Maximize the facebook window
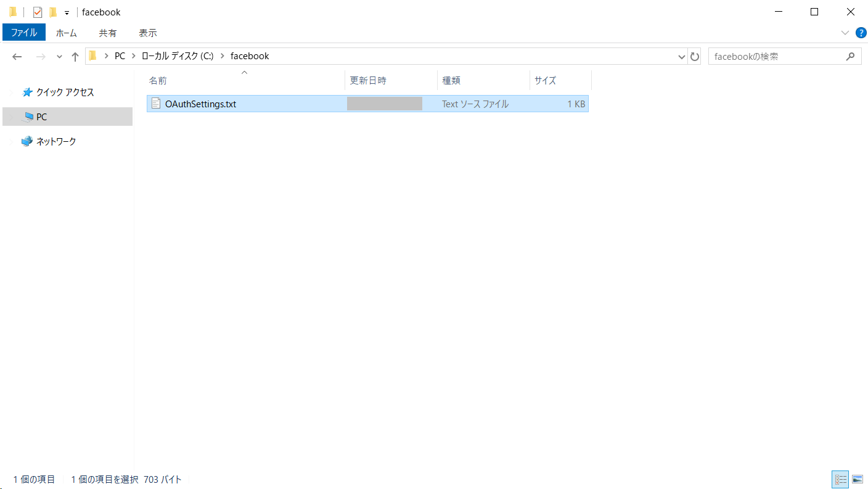Screen dimensions: 868x489 click(814, 12)
